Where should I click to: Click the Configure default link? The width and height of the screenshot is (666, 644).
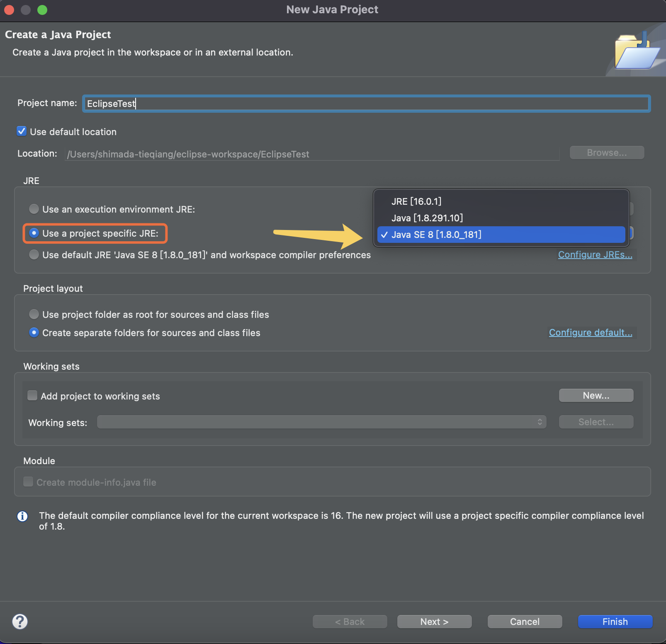coord(591,332)
